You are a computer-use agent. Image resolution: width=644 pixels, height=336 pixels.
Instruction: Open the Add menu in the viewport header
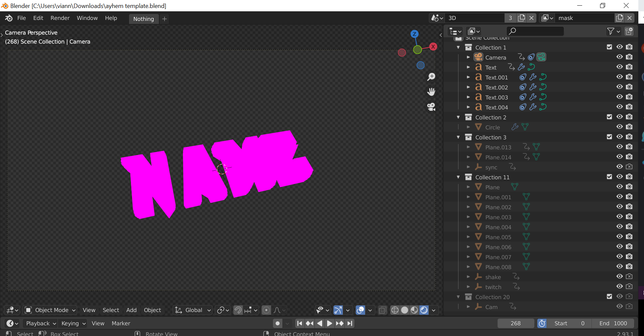pos(131,310)
